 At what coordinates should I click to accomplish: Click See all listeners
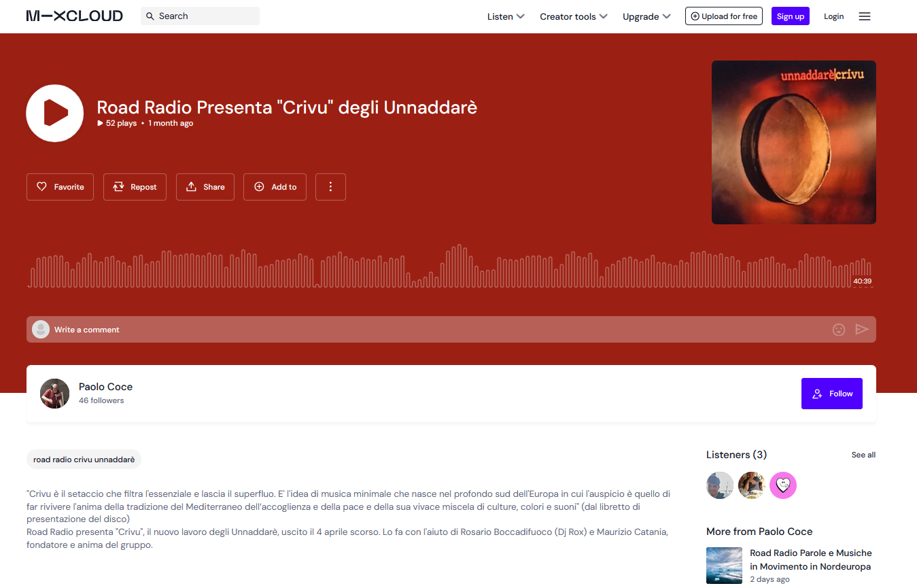tap(863, 455)
